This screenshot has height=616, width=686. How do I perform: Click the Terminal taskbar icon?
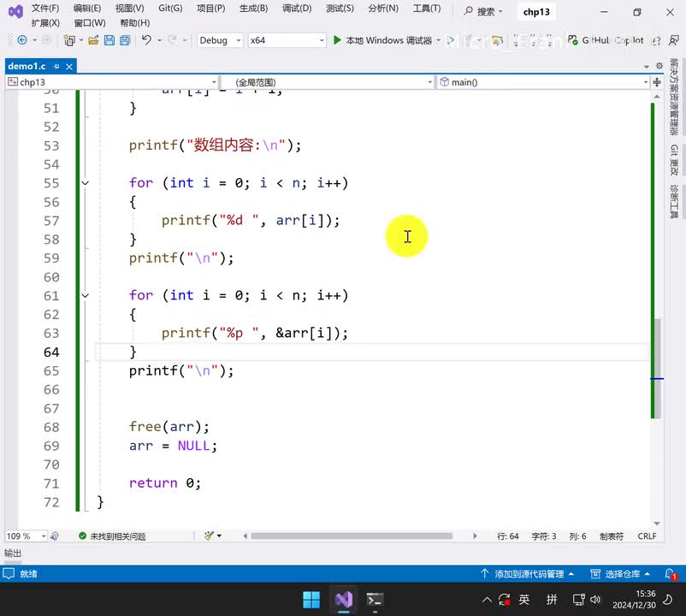tap(375, 600)
